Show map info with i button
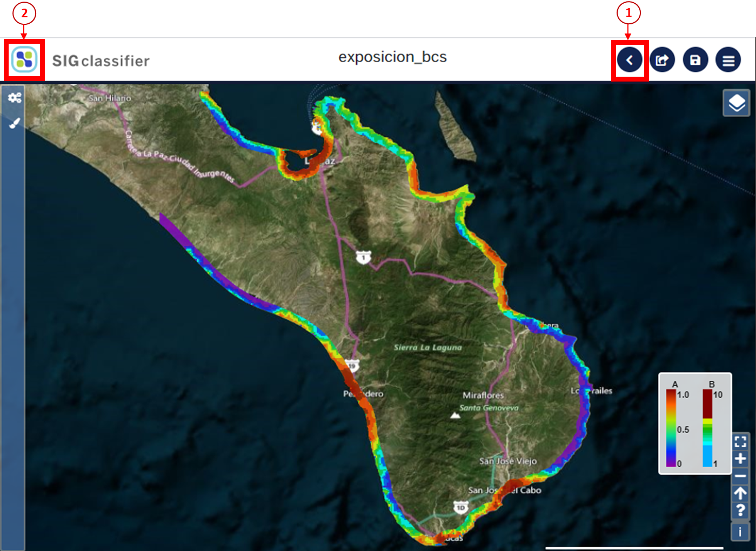The height and width of the screenshot is (551, 756). coord(740,532)
